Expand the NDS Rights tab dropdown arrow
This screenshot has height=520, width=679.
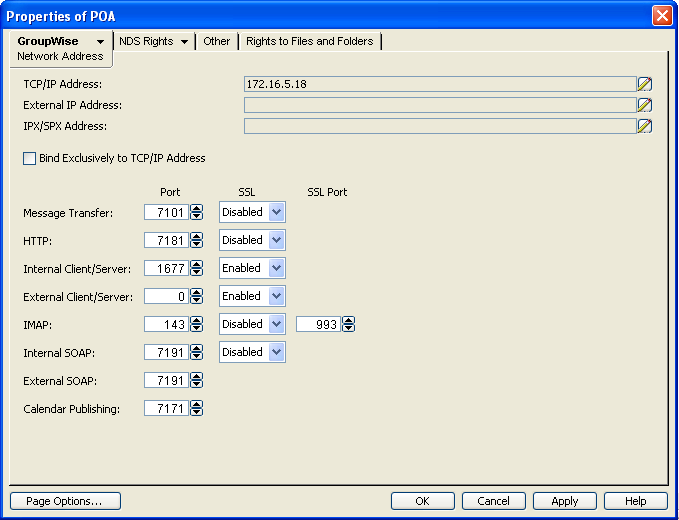pos(184,42)
